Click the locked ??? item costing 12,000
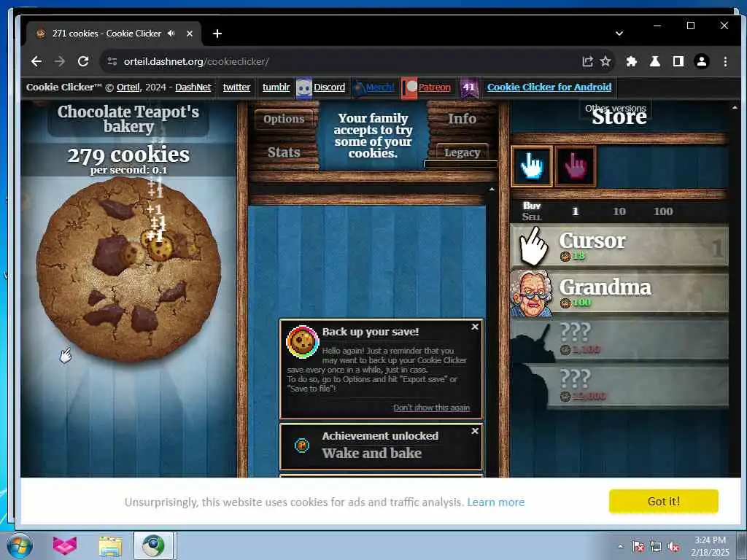Screen dimensions: 747x560 tap(619, 385)
